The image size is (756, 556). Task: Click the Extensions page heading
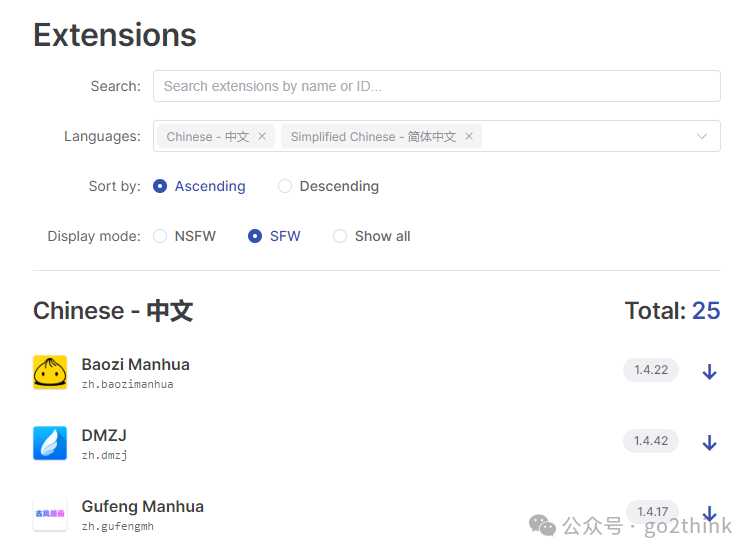click(115, 35)
